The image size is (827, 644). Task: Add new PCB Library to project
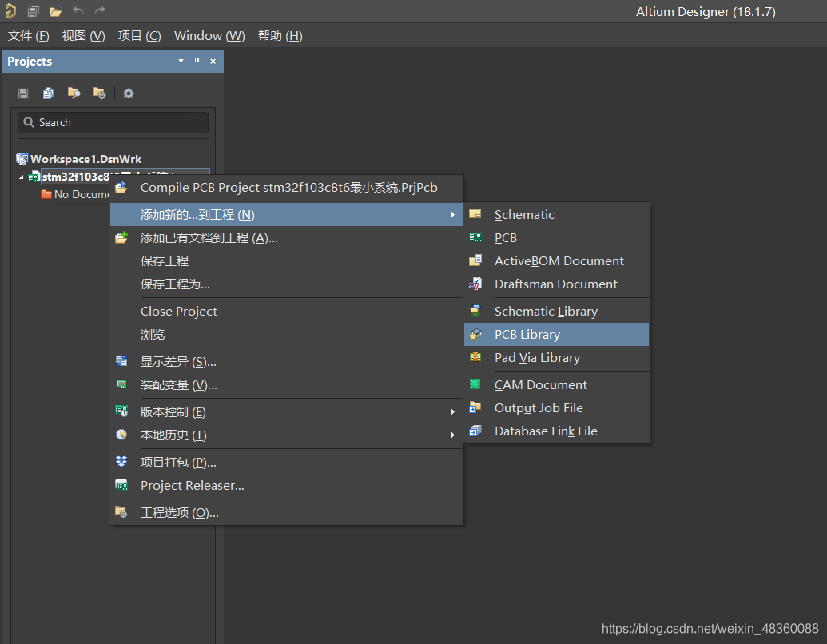coord(556,335)
